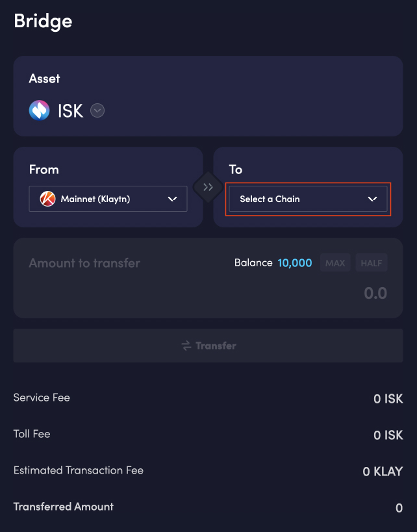
Task: Open the Select a Chain dropdown
Action: [x=308, y=199]
